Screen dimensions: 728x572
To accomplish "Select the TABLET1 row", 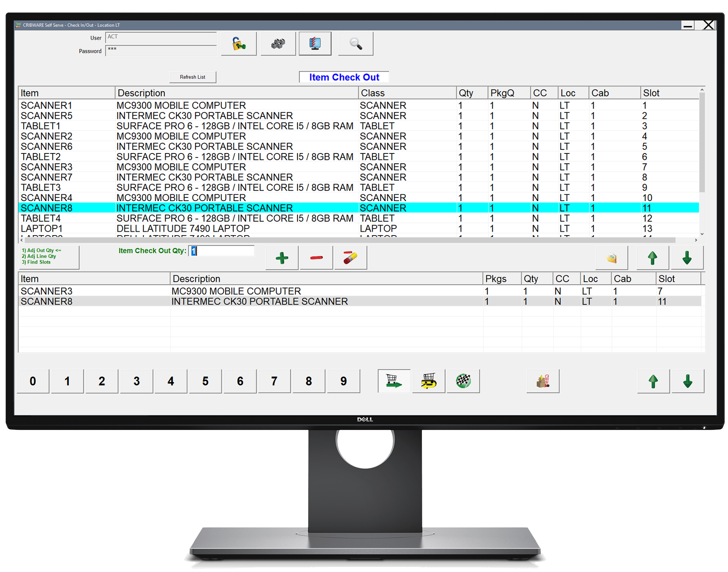I will tap(358, 126).
